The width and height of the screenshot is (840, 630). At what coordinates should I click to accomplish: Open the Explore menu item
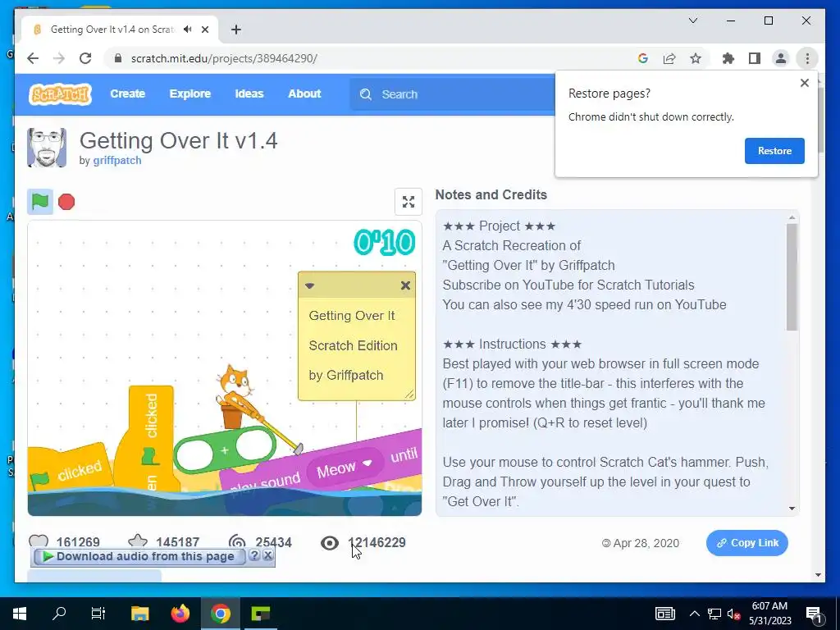pos(189,94)
